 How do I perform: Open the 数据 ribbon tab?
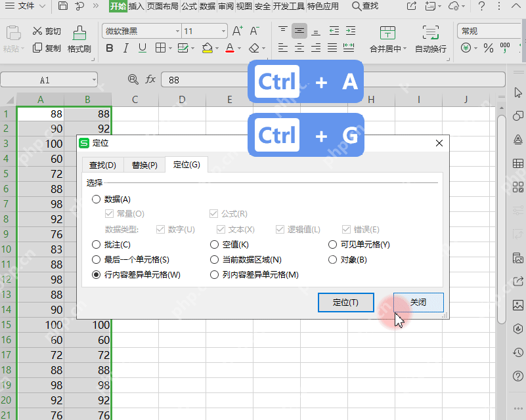[208, 6]
